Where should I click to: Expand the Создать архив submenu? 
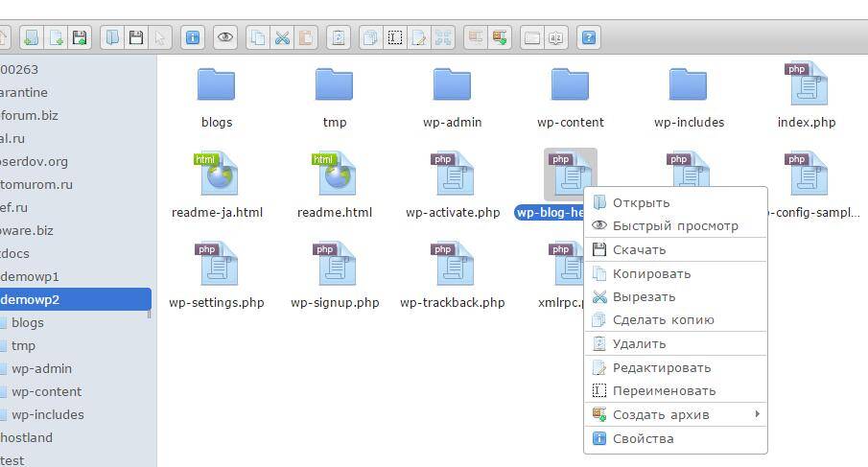pos(675,414)
